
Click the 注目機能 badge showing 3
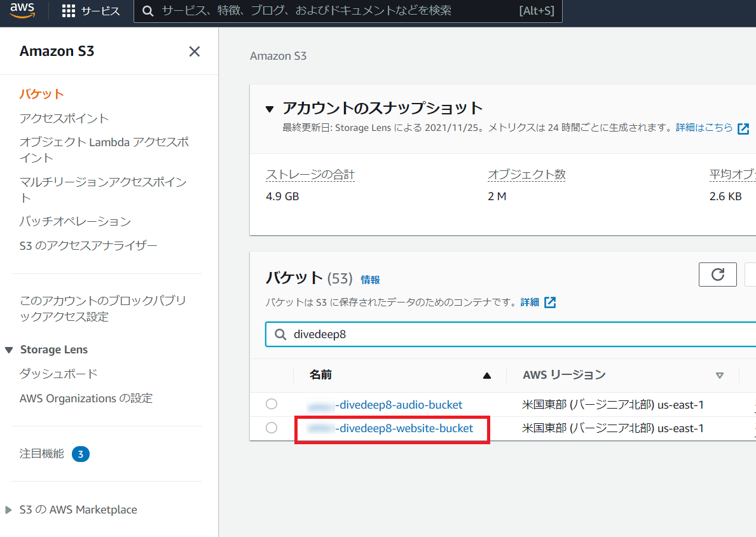coord(81,454)
